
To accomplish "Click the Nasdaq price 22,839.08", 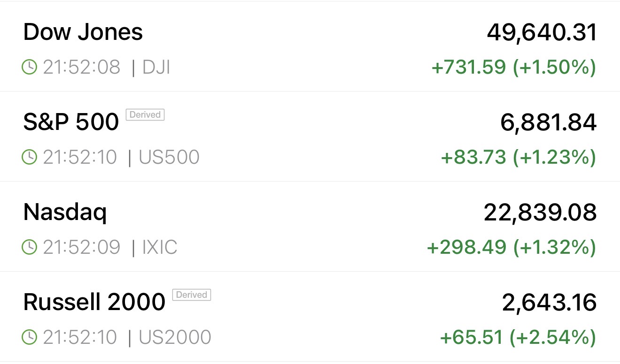I will click(x=540, y=212).
